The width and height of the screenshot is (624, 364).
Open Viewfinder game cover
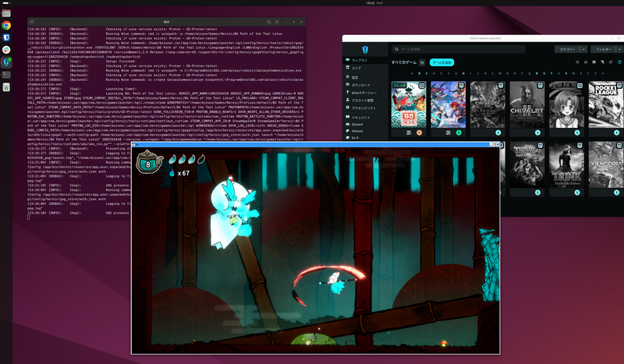point(606,164)
